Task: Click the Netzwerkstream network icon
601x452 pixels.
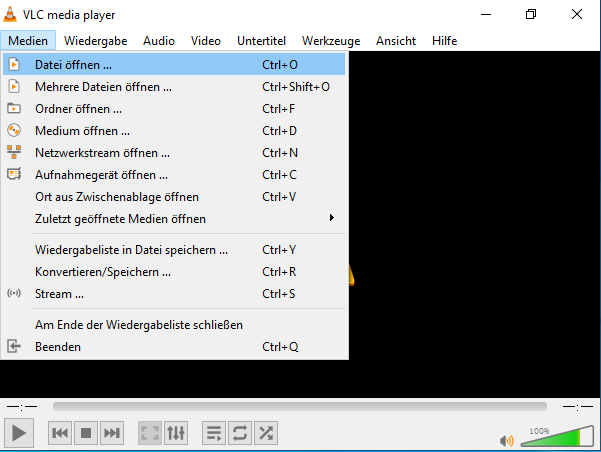Action: click(14, 152)
